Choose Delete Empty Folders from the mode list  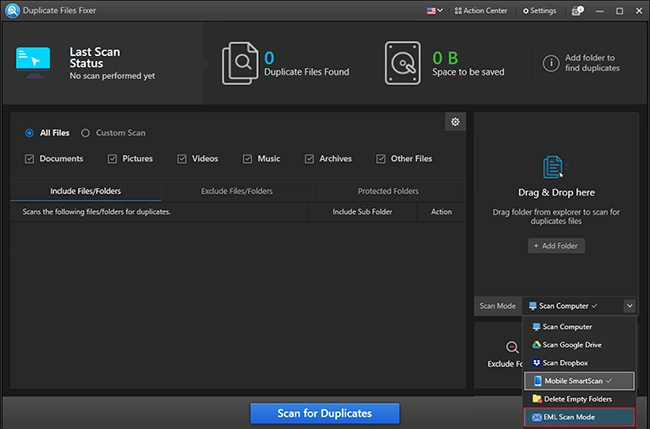579,399
